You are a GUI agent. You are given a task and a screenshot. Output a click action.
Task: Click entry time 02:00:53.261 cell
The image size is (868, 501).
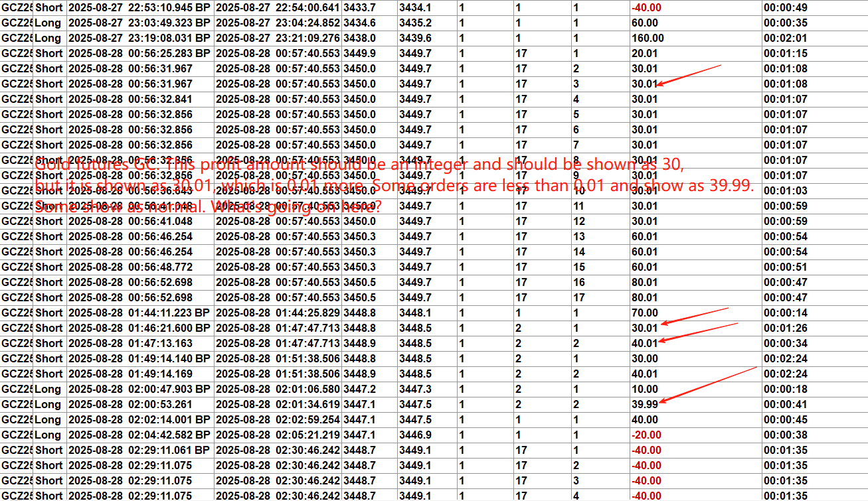tap(140, 404)
